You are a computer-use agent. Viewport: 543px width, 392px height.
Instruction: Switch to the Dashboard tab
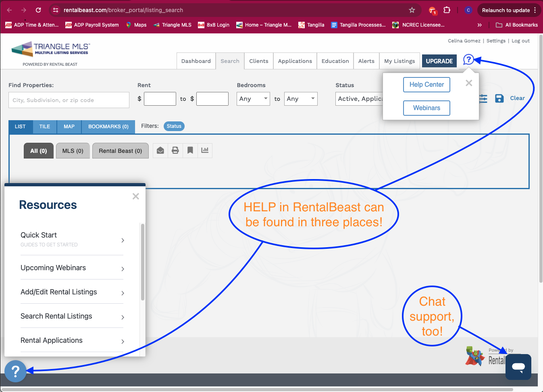pyautogui.click(x=196, y=61)
